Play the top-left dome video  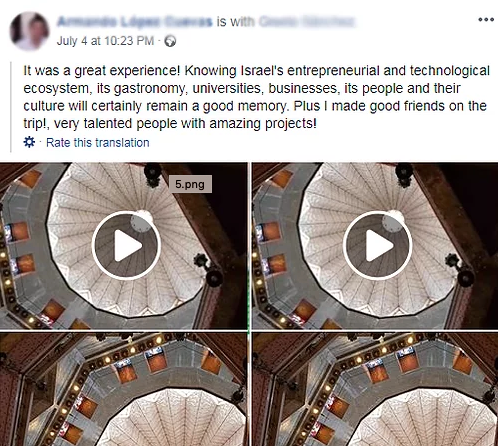point(127,245)
